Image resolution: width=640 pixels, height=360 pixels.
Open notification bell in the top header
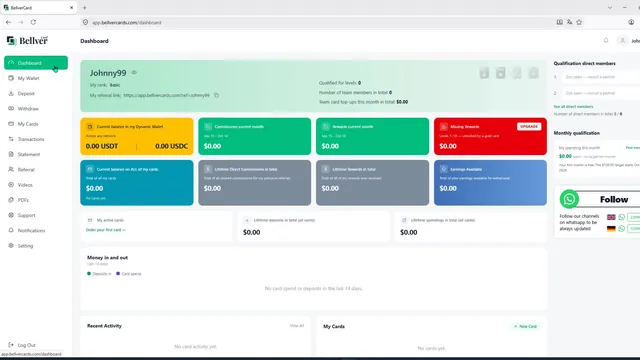(606, 40)
